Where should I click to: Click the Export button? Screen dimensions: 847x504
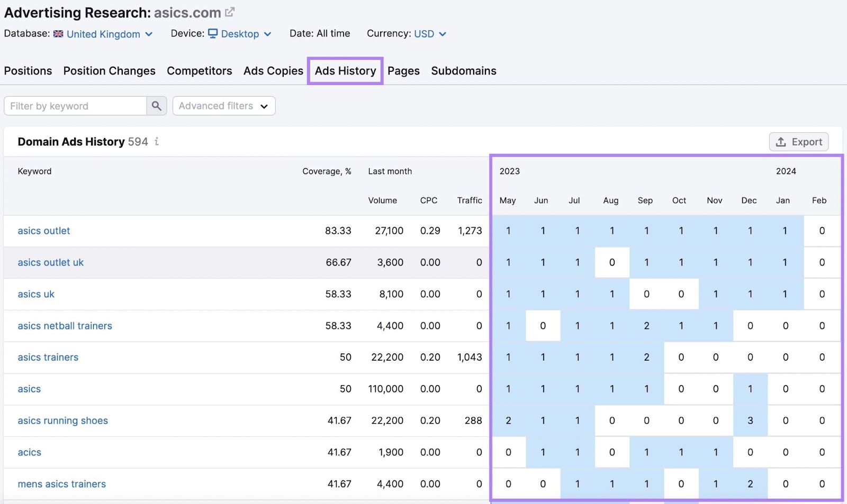tap(799, 142)
